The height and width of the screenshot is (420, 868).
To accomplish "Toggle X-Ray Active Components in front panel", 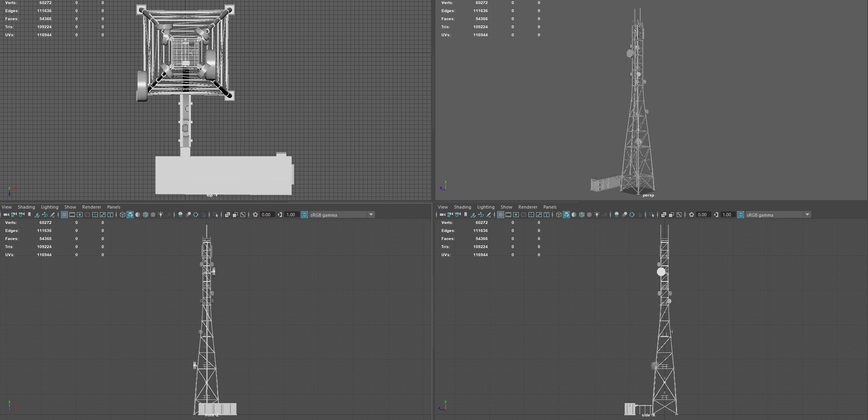I will point(235,215).
